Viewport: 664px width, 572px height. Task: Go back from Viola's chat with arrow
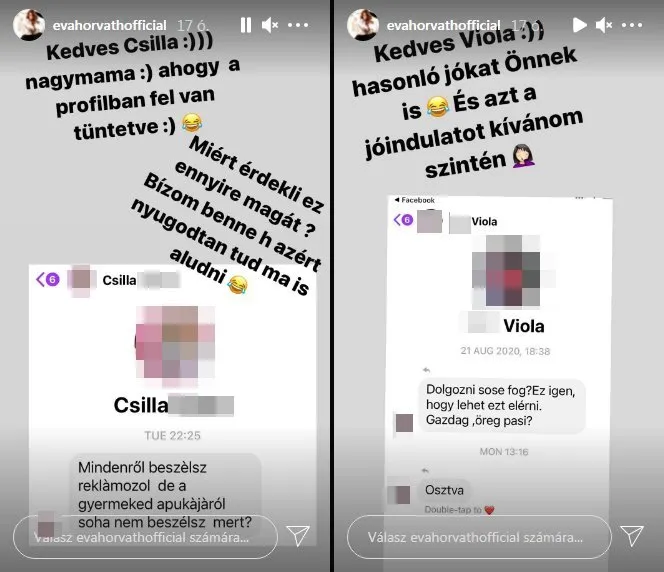tap(397, 220)
